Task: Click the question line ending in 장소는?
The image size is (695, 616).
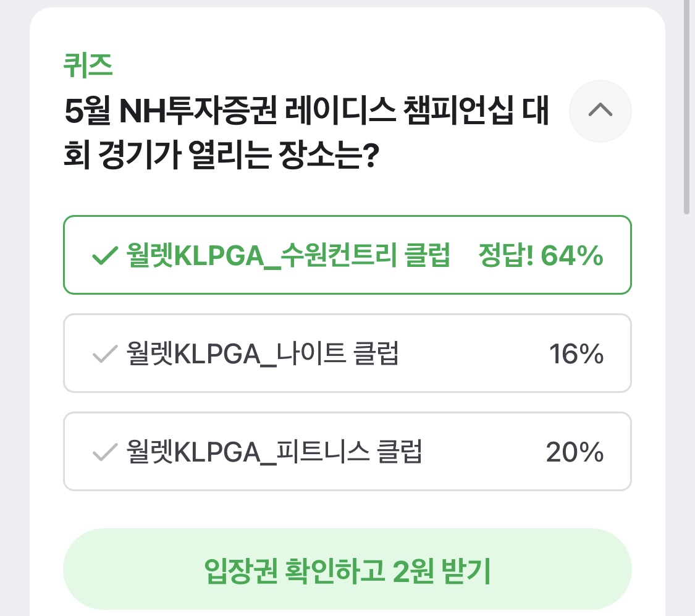Action: (x=221, y=158)
